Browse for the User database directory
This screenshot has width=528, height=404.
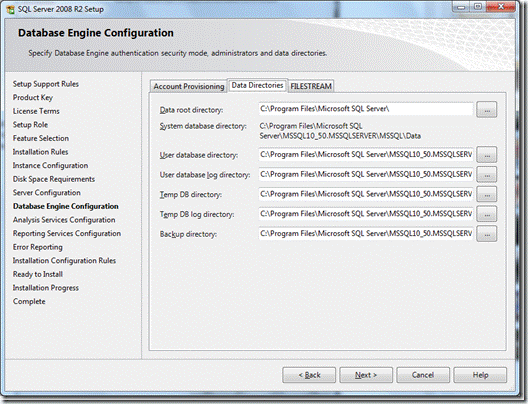(487, 155)
